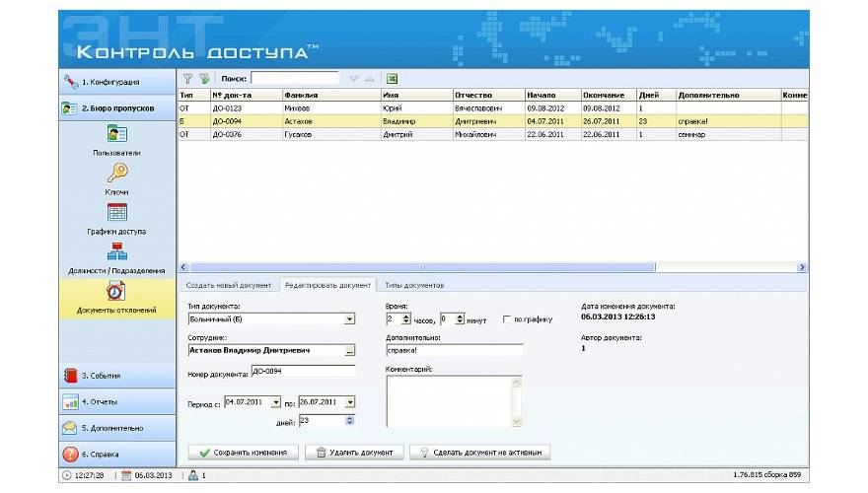Viewport: 868px width, 493px height.
Task: Click Сохранить изменения button
Action: pos(243,453)
